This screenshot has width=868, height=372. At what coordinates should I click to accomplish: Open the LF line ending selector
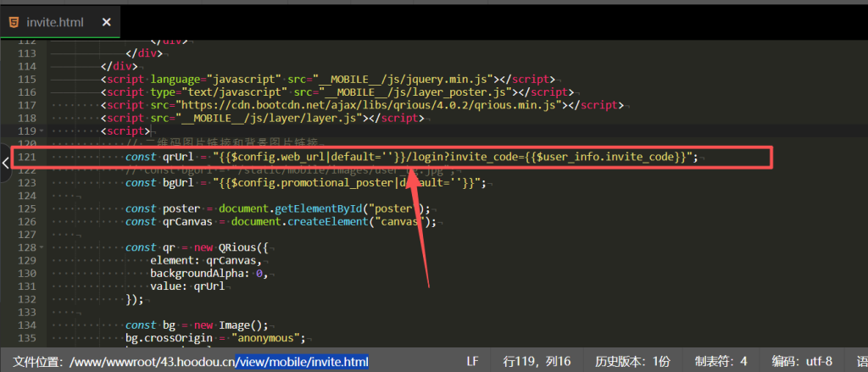coord(472,362)
